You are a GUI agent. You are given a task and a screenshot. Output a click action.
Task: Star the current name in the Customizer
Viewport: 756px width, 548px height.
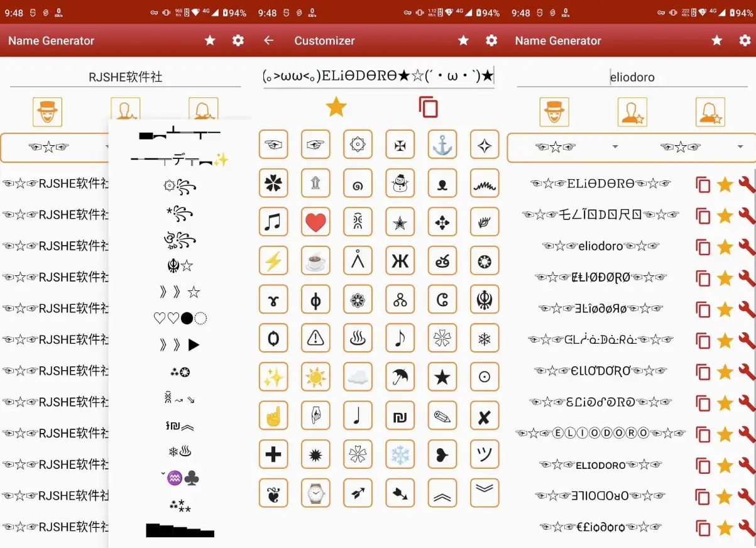(336, 107)
